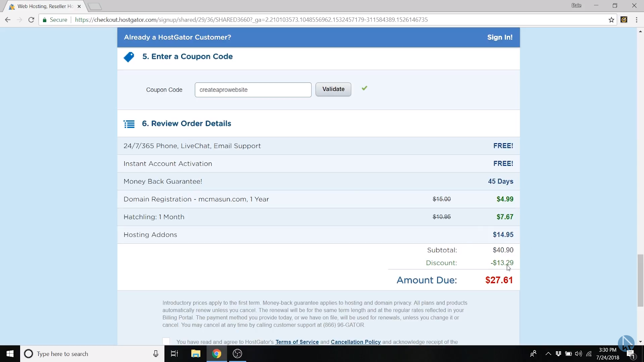
Task: Click the browser extension icon beside the star
Action: pyautogui.click(x=624, y=20)
